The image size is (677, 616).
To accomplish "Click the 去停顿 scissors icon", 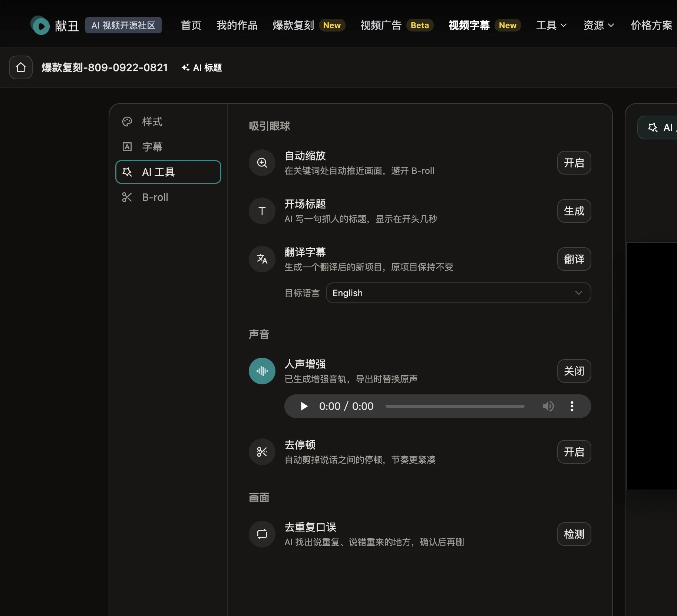I will tap(262, 452).
